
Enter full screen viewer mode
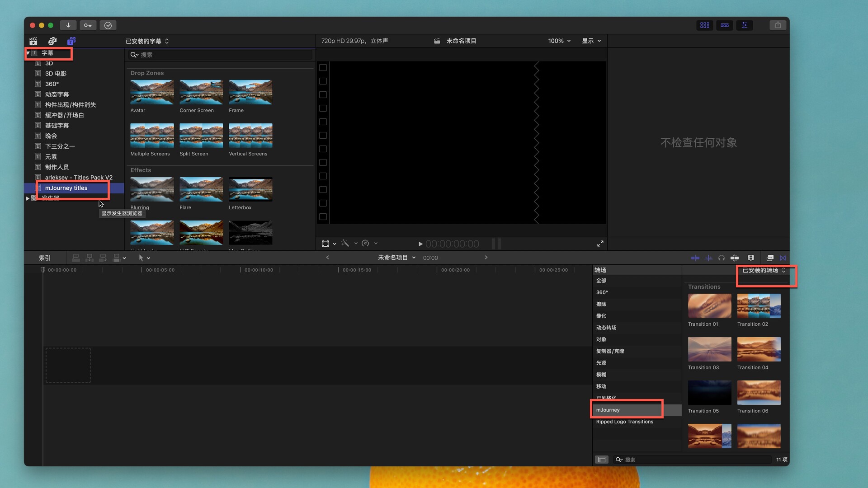point(600,244)
